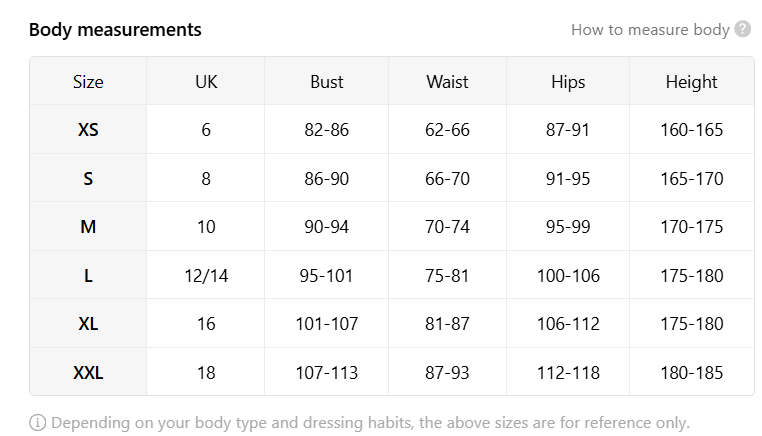Click the Size column header

[88, 82]
